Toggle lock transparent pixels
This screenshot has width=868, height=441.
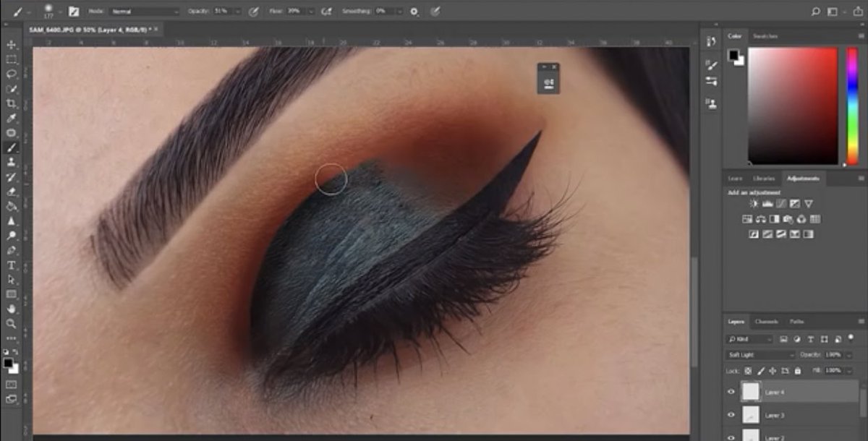748,370
